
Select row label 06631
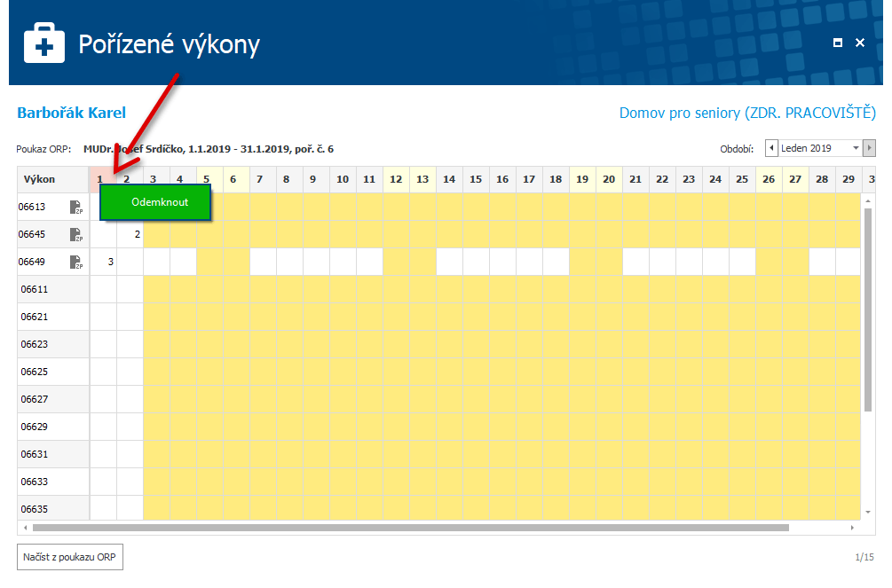tap(34, 454)
